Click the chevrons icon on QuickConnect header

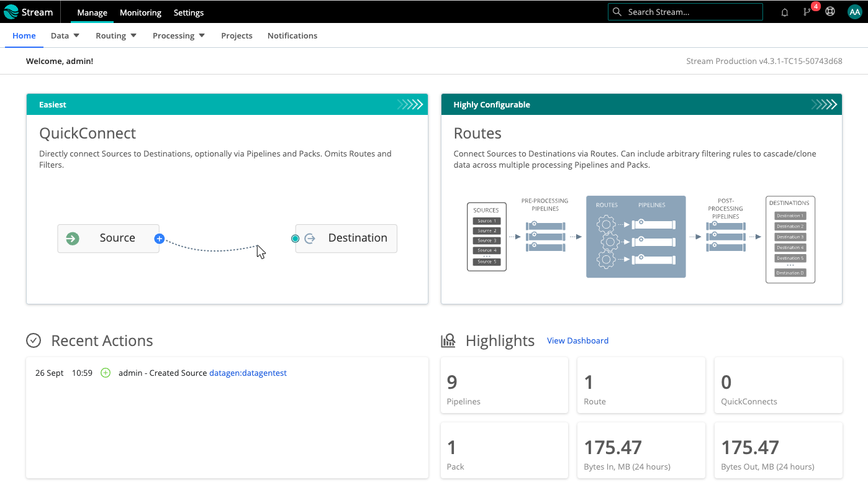click(x=410, y=104)
